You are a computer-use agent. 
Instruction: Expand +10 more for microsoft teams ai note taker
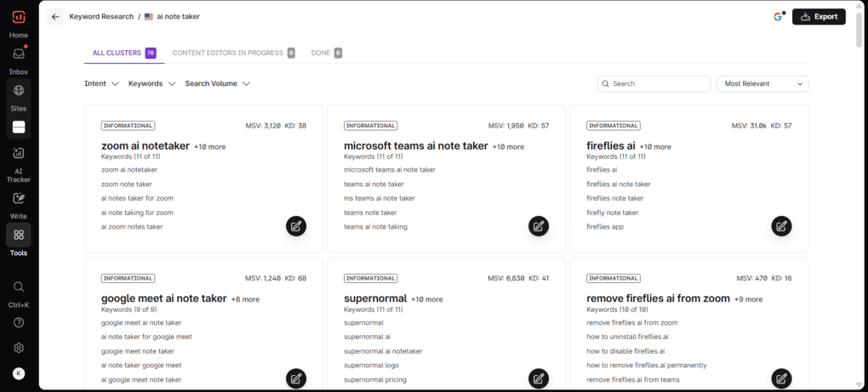tap(508, 147)
